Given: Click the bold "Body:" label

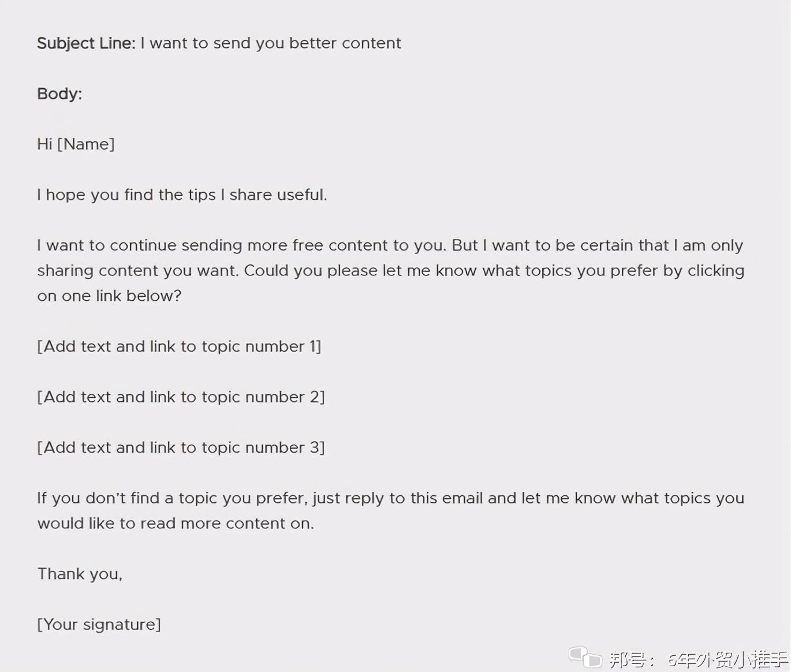Looking at the screenshot, I should click(59, 94).
